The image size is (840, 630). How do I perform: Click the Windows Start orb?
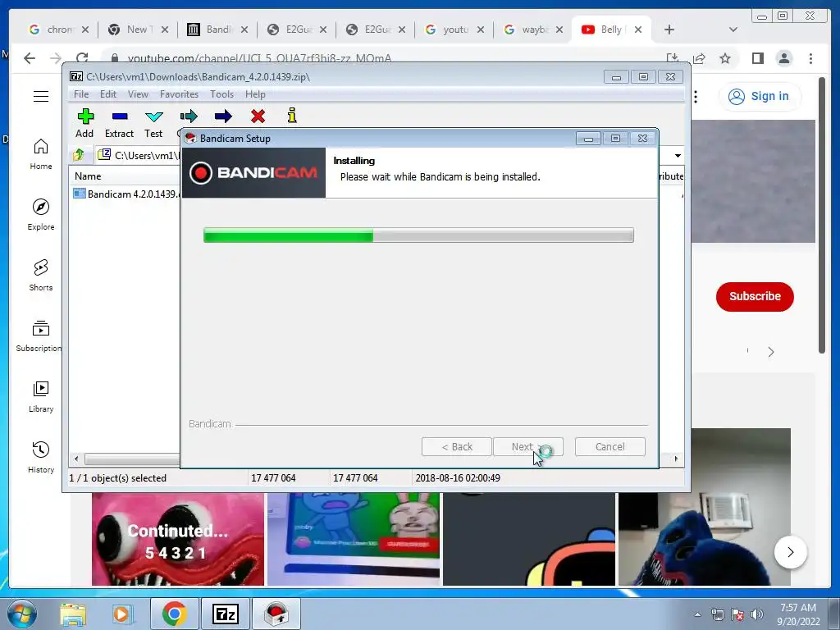21,614
